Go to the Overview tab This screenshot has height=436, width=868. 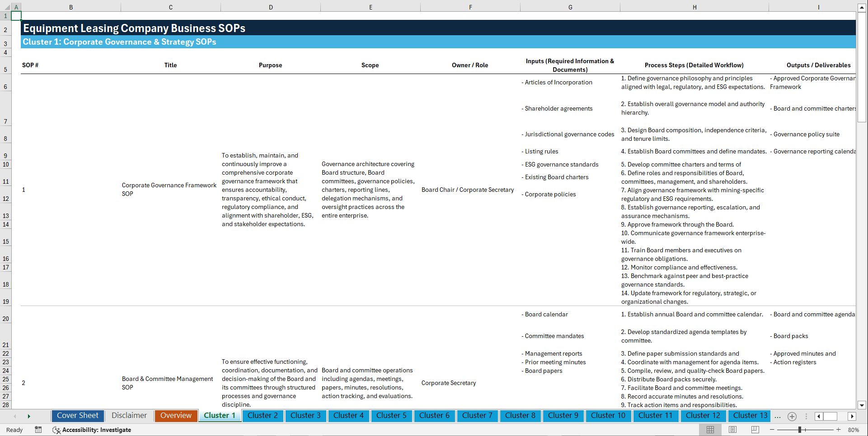click(176, 415)
